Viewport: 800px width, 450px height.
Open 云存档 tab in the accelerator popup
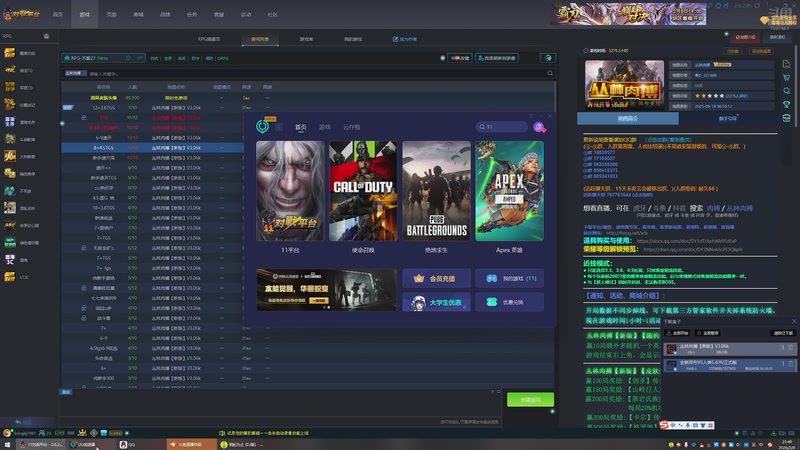[x=352, y=127]
